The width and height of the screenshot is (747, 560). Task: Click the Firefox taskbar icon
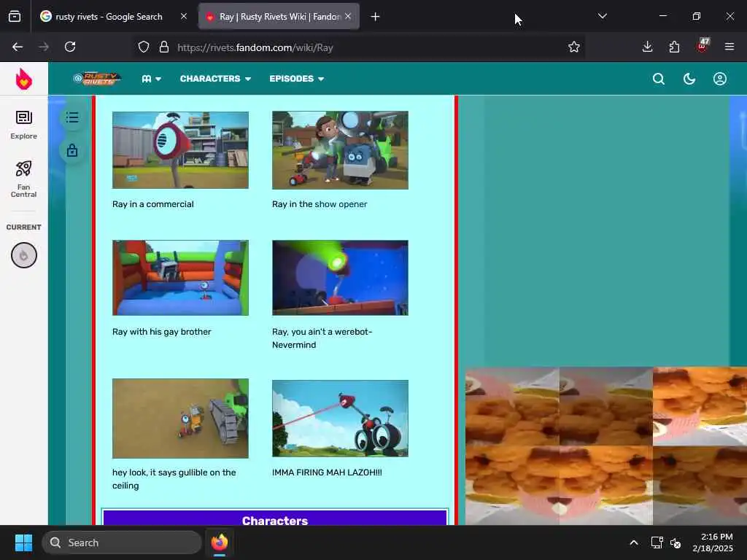[x=220, y=542]
